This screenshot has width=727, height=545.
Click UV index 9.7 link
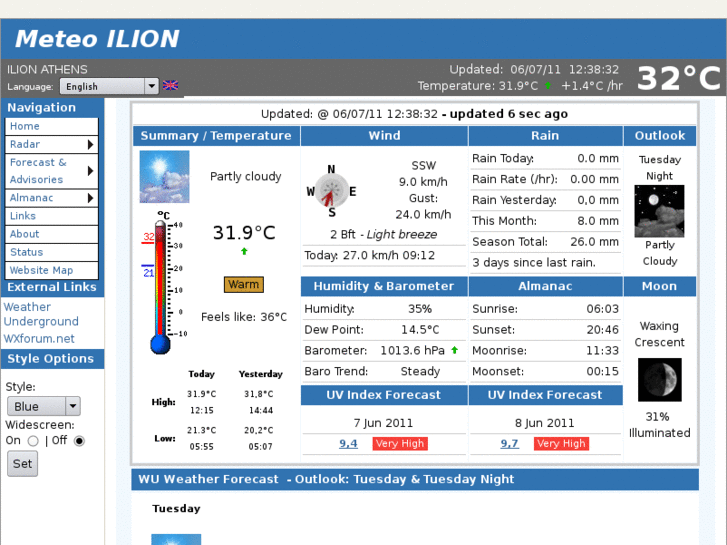(x=509, y=443)
